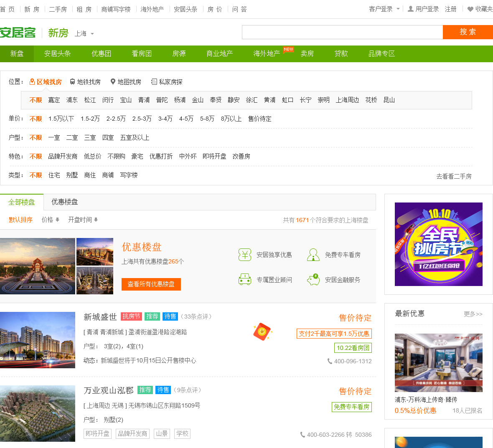Click the 安居独享优惠 yen coupon icon
This screenshot has height=448, width=493.
244,255
